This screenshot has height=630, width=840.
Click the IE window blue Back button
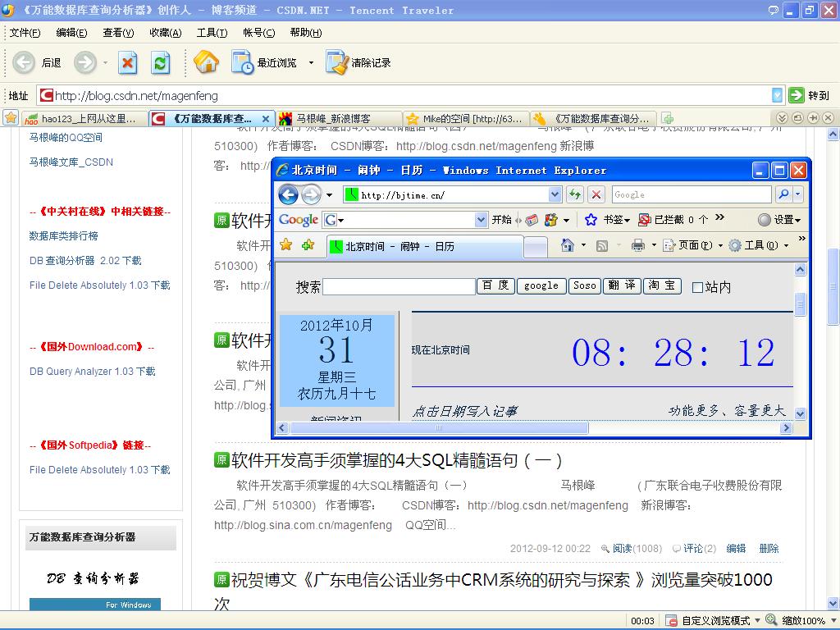pos(288,194)
